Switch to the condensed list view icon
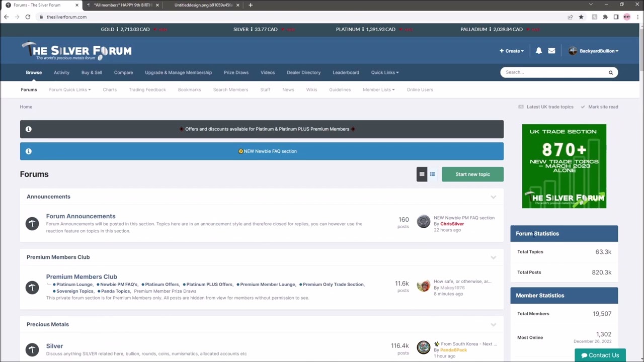This screenshot has width=644, height=362. (432, 174)
